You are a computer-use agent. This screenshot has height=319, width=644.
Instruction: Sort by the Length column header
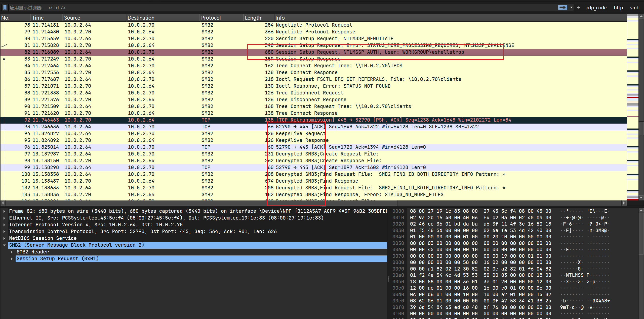click(x=253, y=18)
